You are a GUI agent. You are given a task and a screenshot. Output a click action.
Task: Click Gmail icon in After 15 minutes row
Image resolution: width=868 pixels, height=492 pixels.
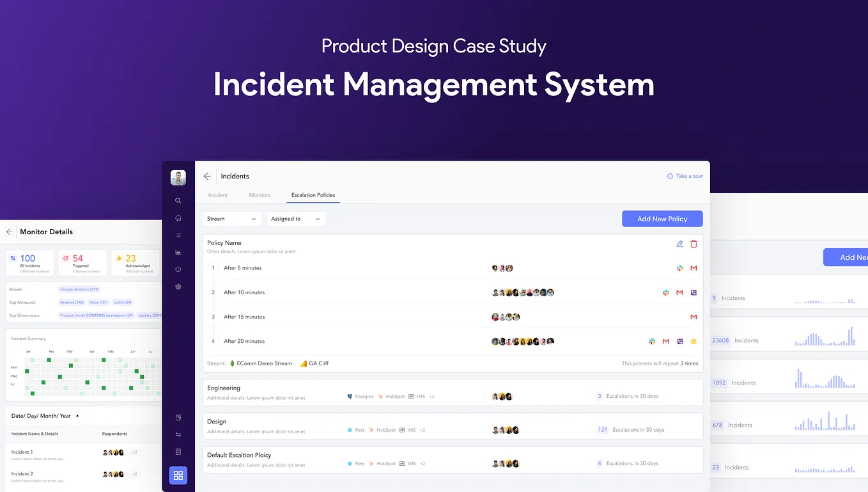[694, 317]
